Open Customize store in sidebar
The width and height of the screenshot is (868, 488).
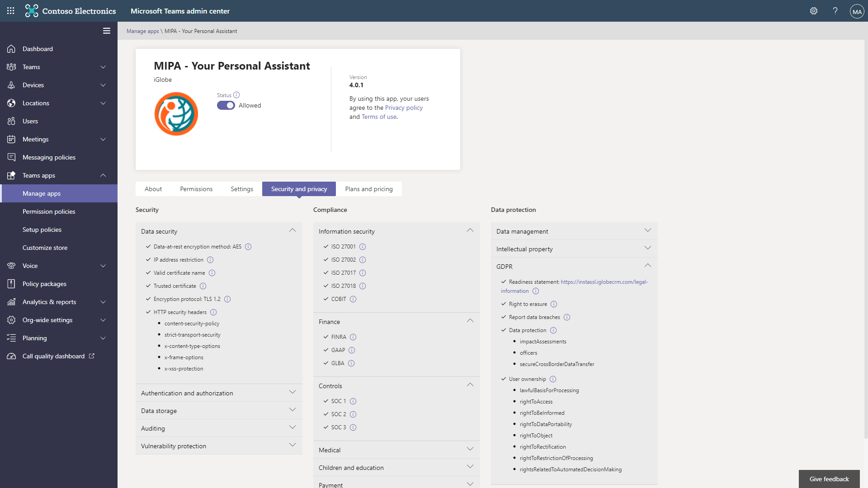point(45,248)
